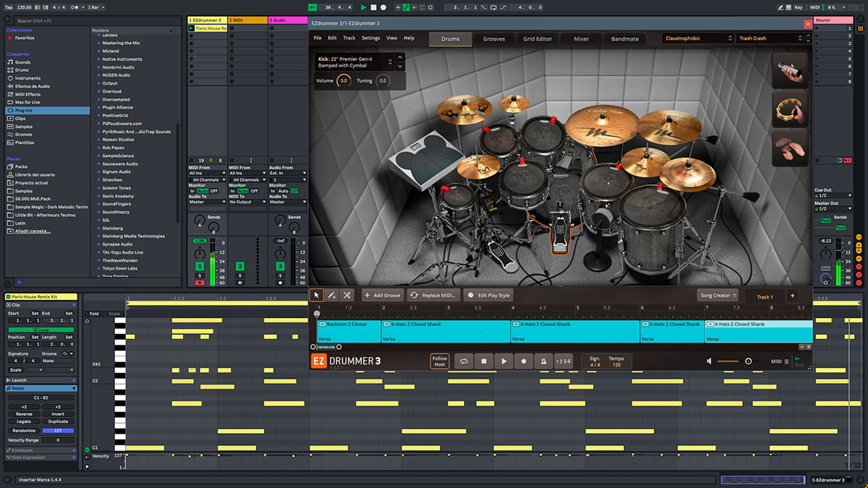The height and width of the screenshot is (488, 868).
Task: Click the Ableton transport stop button
Action: click(x=373, y=7)
